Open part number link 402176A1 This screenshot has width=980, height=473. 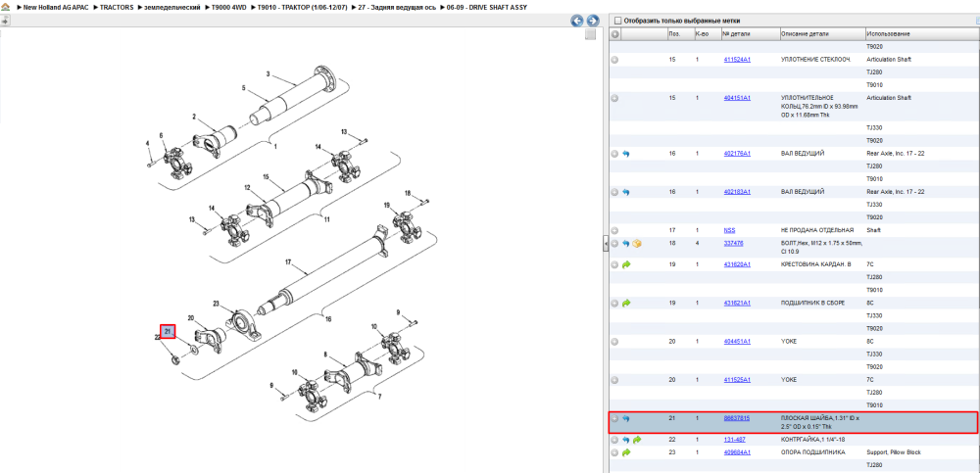tap(737, 153)
